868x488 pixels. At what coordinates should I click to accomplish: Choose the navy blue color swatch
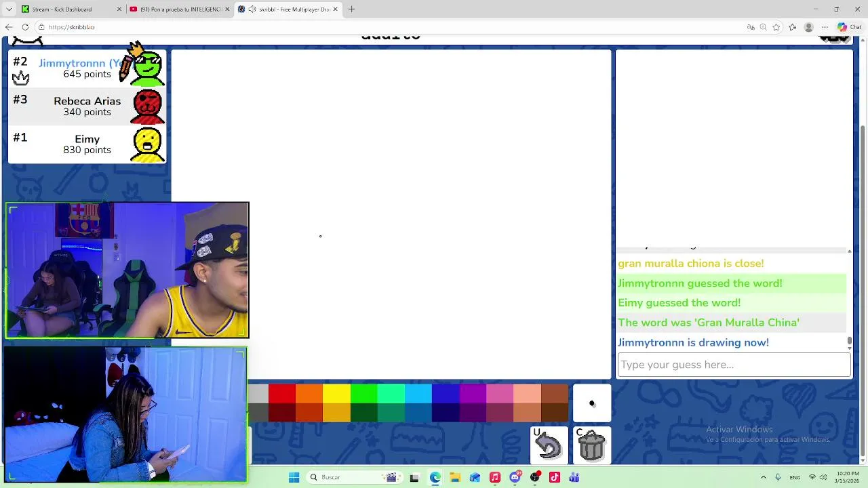click(446, 413)
